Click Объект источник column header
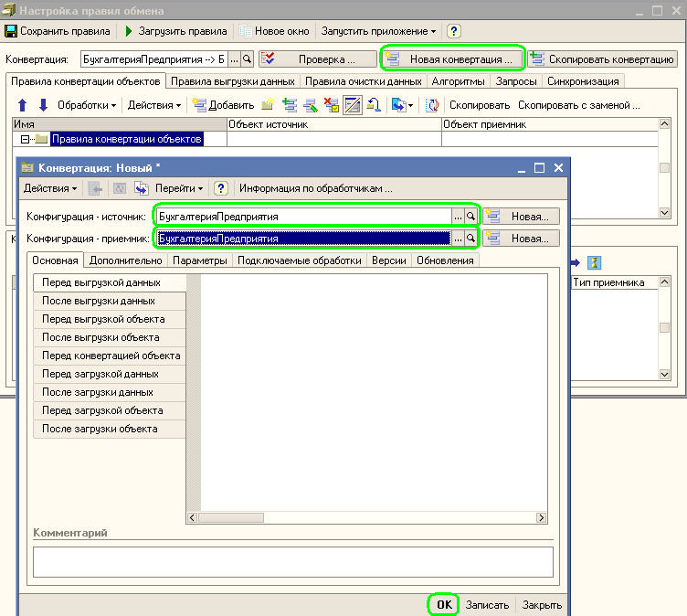Viewport: 687px width, 616px height. pyautogui.click(x=334, y=124)
